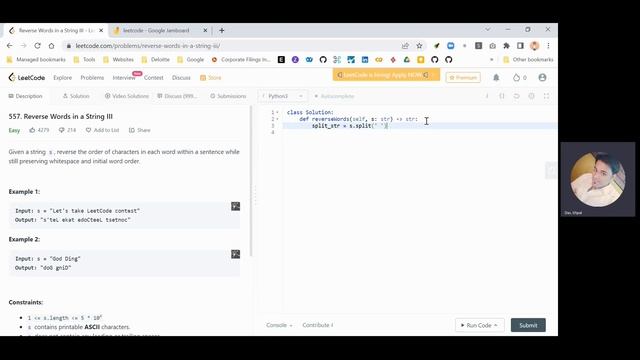Go to the browser home page
The image size is (640, 360).
coord(51,46)
